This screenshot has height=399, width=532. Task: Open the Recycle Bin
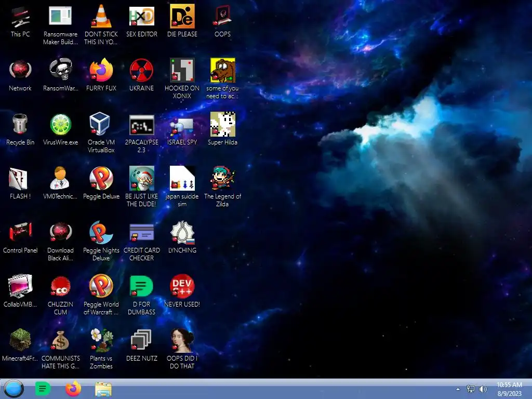tap(20, 124)
